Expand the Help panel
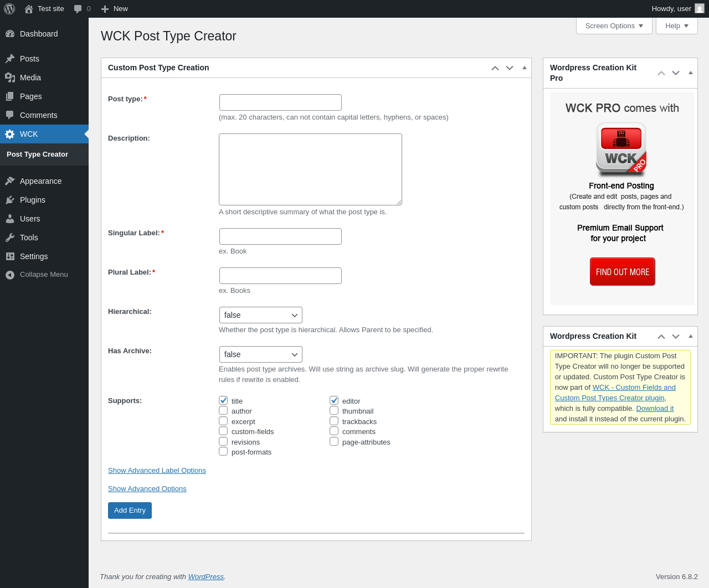 676,26
